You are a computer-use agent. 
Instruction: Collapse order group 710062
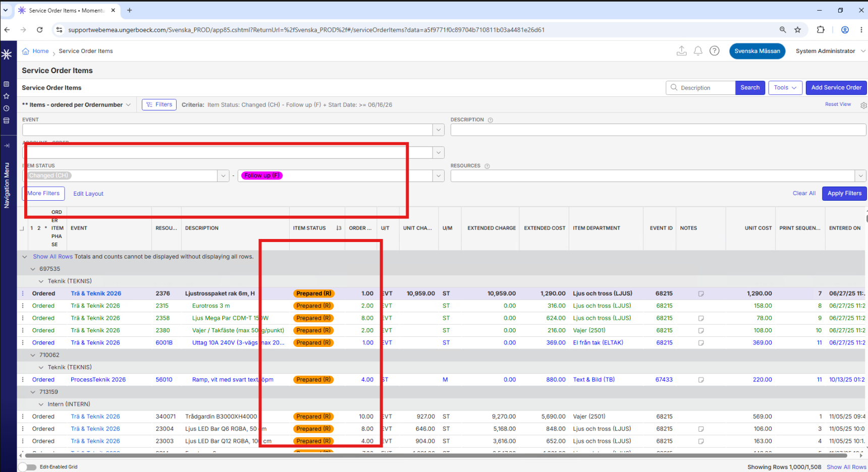coord(33,355)
